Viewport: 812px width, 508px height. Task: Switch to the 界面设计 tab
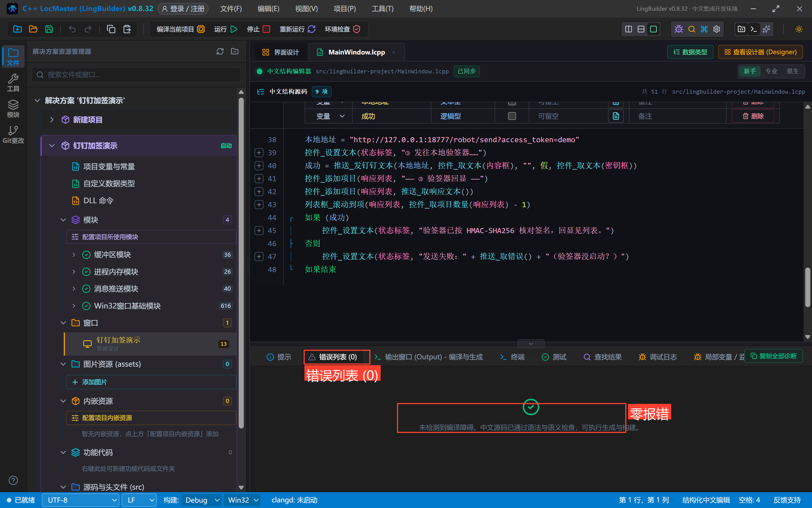(280, 52)
